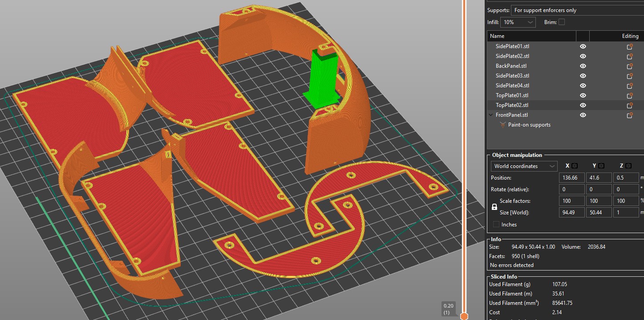Open the Infill percentage dropdown
644x320 pixels.
[x=518, y=22]
